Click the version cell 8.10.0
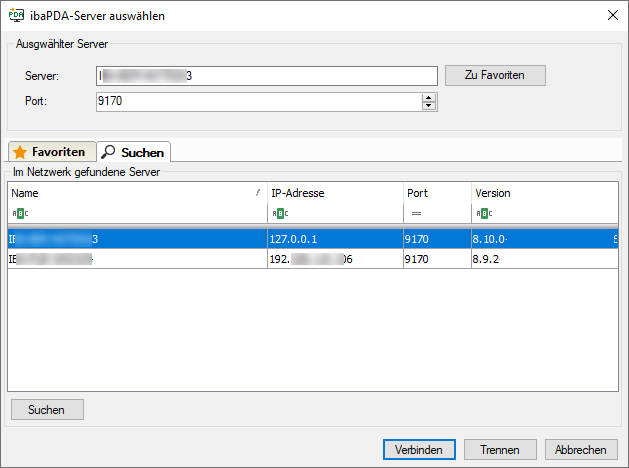The image size is (629, 468). (x=545, y=239)
